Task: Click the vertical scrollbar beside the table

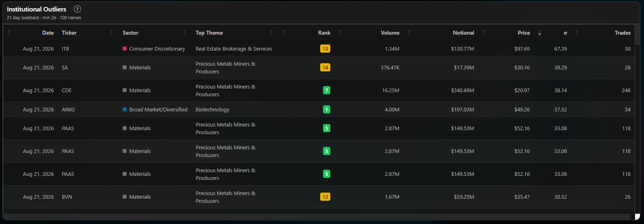Action: click(x=637, y=35)
